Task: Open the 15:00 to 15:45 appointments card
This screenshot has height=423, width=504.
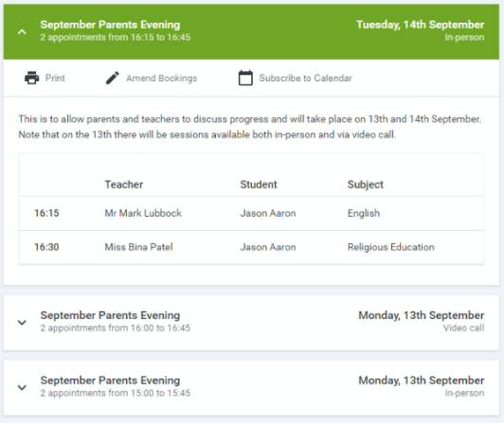Action: tap(251, 388)
